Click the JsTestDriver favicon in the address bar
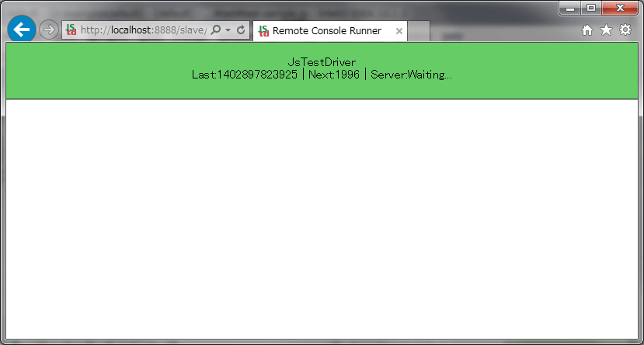 click(71, 30)
